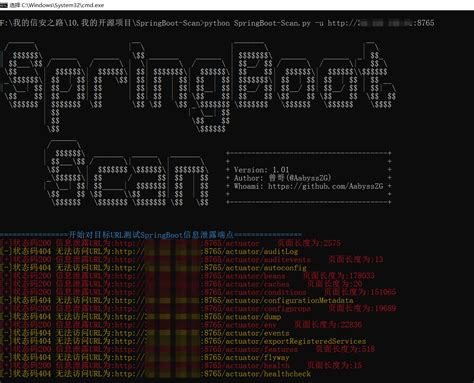Click the cmd.exe window title text

[x=57, y=5]
